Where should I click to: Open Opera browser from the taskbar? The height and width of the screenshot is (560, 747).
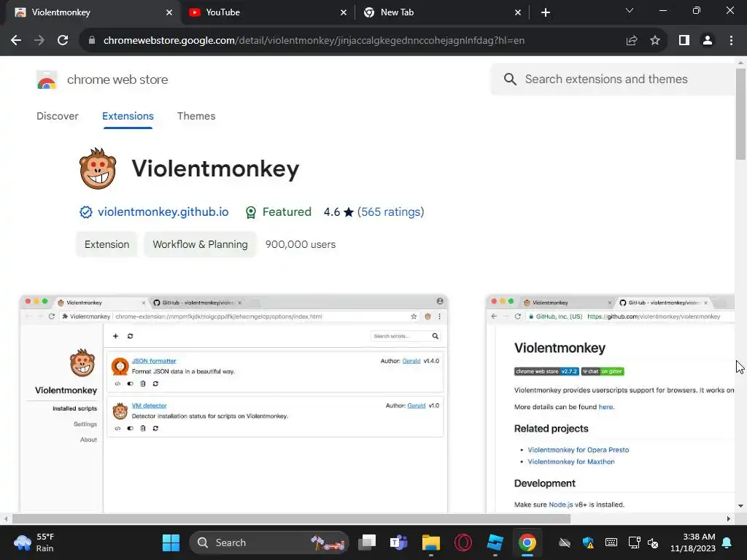coord(463,542)
